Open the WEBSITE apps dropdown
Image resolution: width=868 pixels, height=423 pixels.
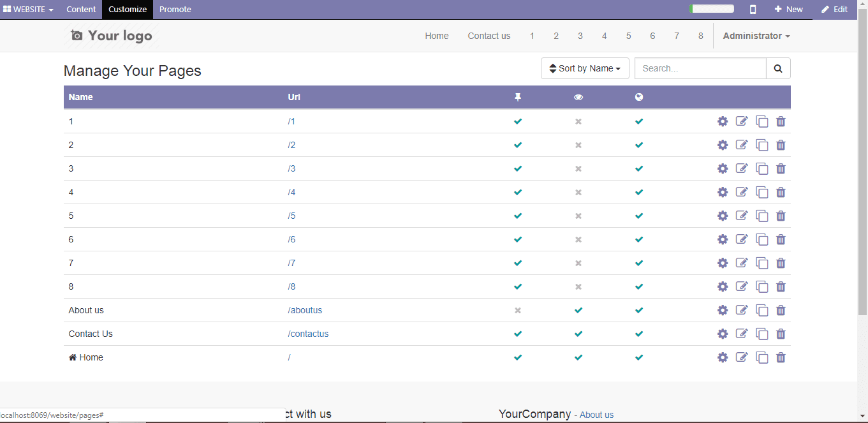coord(29,10)
